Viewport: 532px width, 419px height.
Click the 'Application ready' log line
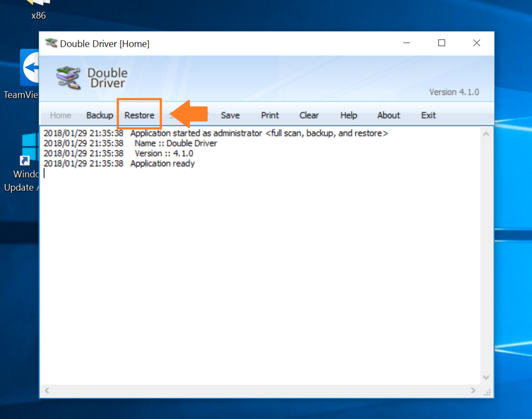coord(119,164)
